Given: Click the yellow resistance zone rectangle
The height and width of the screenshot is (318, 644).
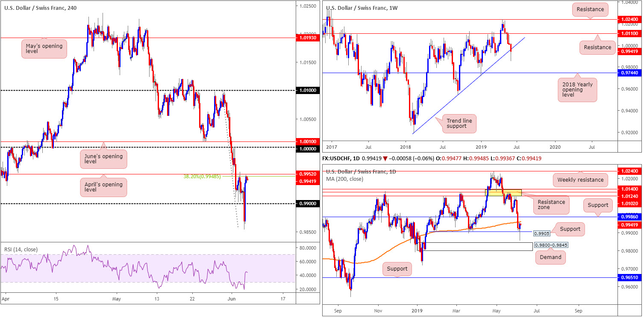Looking at the screenshot, I should click(x=503, y=193).
